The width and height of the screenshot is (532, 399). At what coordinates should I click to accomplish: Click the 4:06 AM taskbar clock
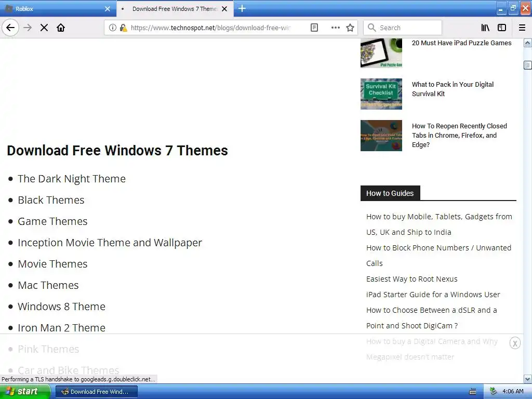click(x=513, y=392)
